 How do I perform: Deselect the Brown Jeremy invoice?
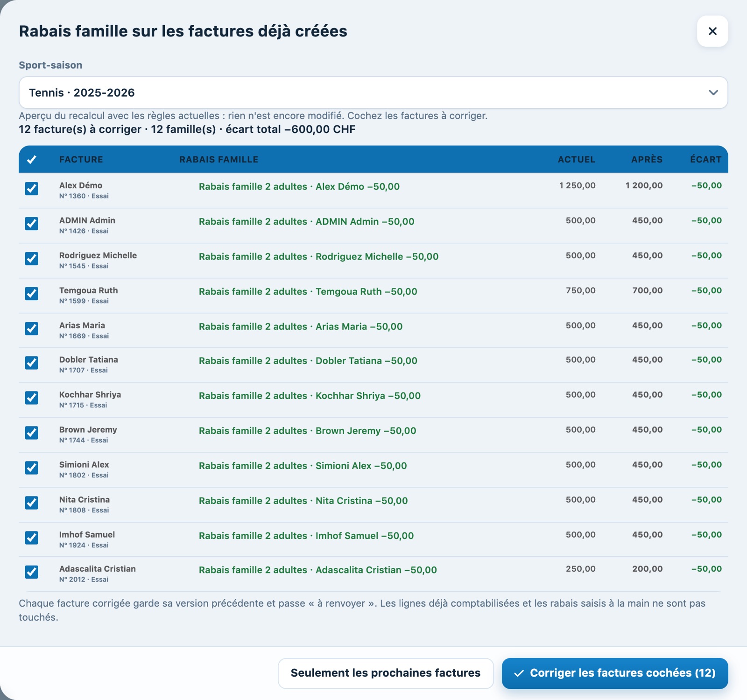(31, 433)
